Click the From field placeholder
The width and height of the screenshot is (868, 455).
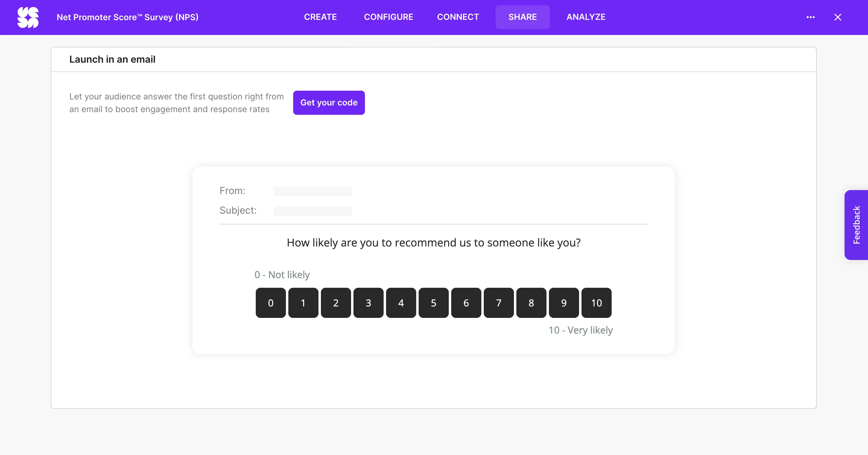pos(313,191)
